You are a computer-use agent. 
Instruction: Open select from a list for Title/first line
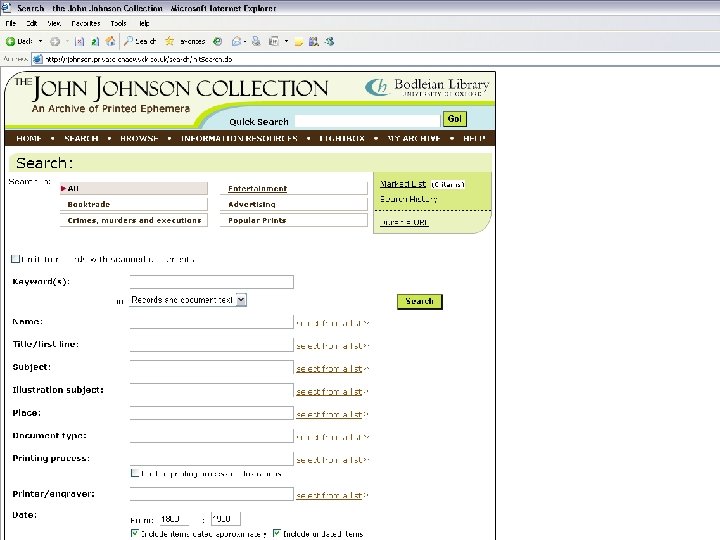pos(332,346)
